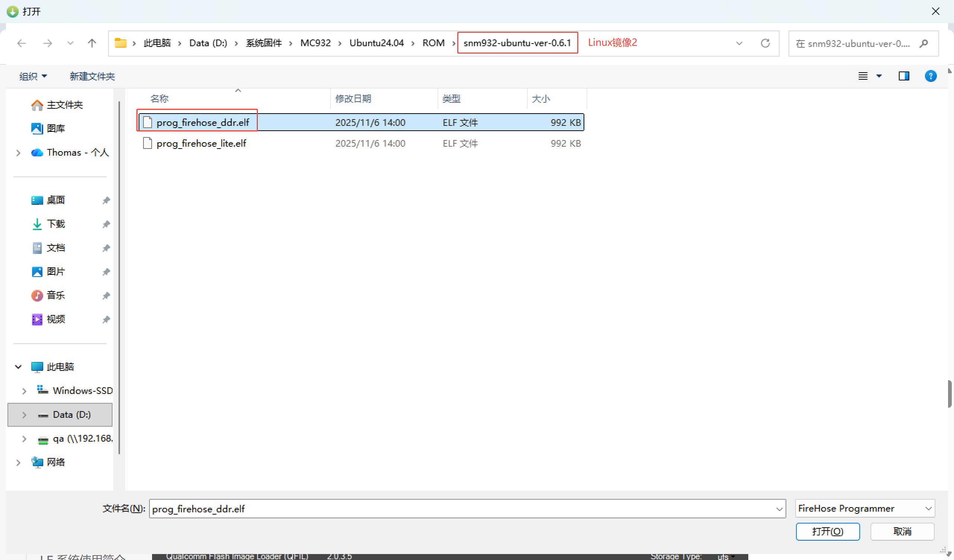Image resolution: width=954 pixels, height=560 pixels.
Task: Open the Downloads quick access folder
Action: tap(56, 224)
